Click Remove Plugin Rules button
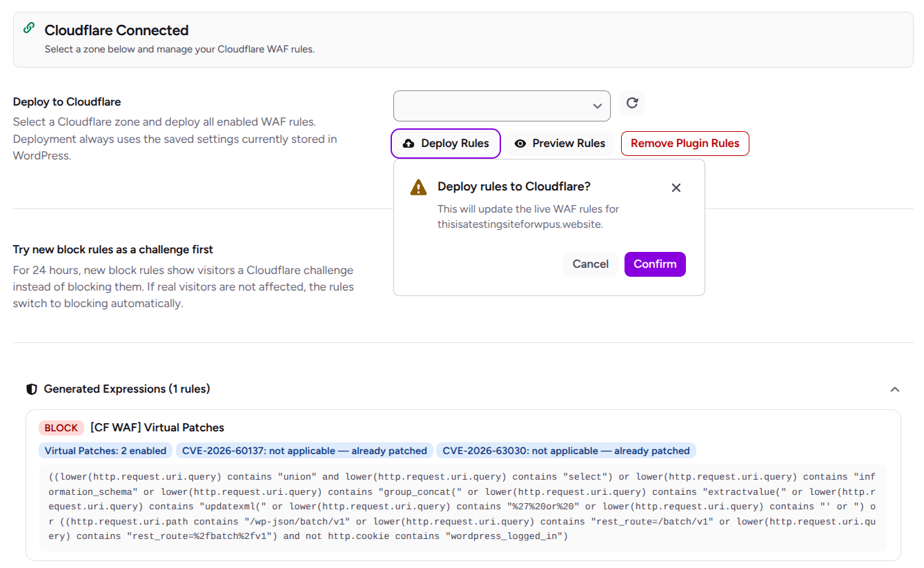The image size is (924, 568). [x=685, y=144]
